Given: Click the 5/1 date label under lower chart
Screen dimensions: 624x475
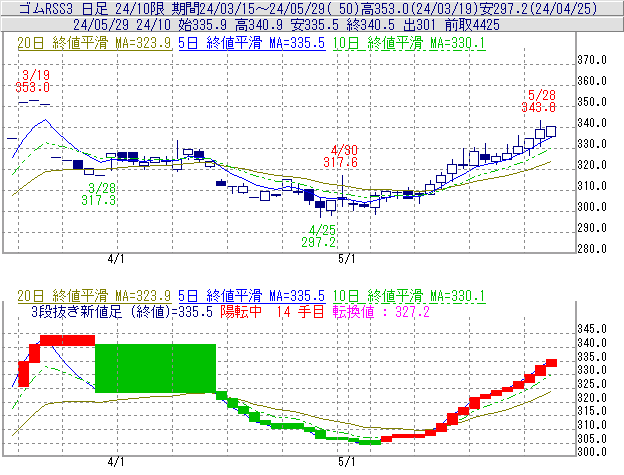Looking at the screenshot, I should (x=347, y=462).
